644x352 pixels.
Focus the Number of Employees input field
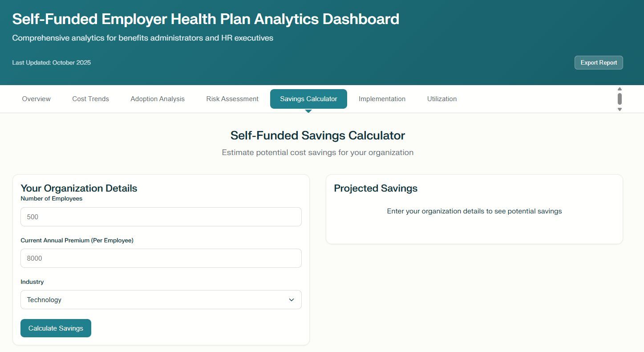point(161,217)
